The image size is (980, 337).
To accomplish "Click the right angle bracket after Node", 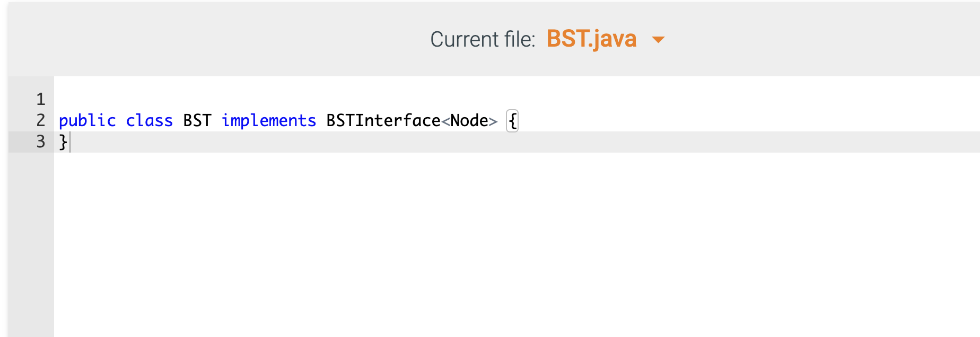I will pos(493,121).
